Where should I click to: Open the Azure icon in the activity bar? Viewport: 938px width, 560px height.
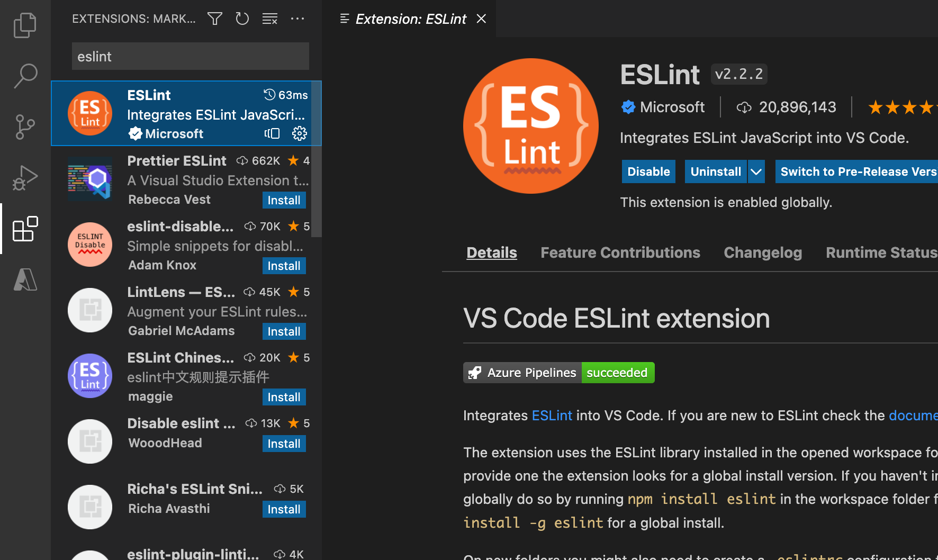tap(25, 280)
